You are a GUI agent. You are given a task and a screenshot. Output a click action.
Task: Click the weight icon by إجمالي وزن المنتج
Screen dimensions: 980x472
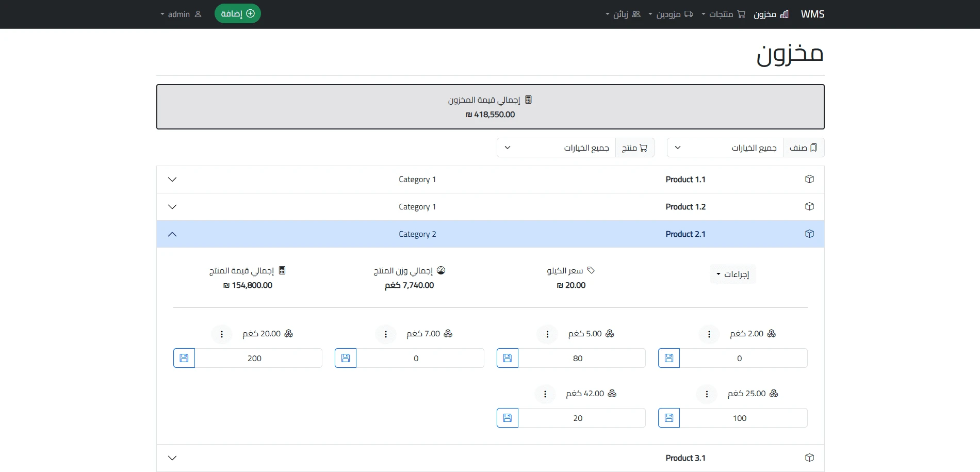pos(441,270)
